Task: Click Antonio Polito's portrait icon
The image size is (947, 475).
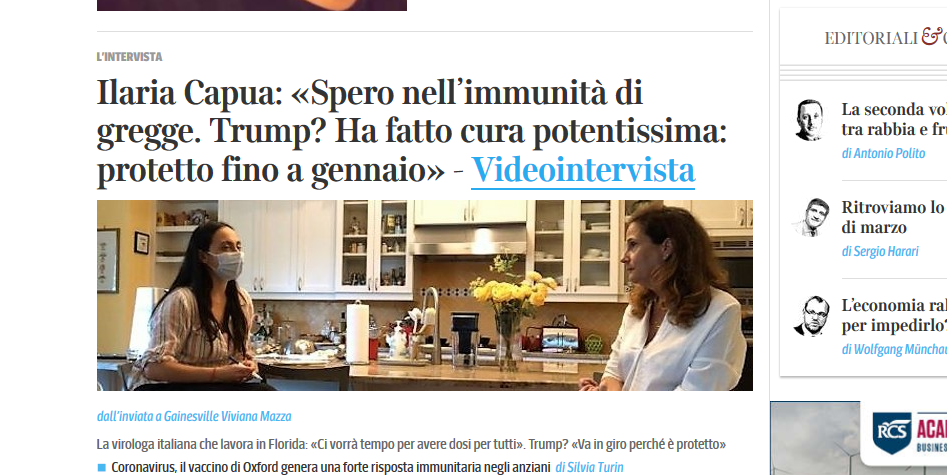Action: [809, 120]
